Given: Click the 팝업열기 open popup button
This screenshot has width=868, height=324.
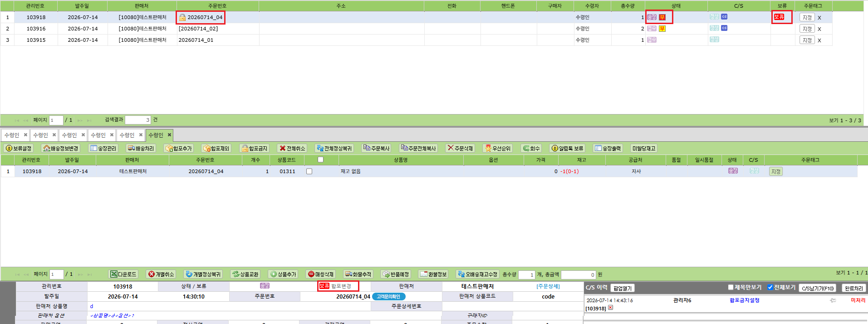Looking at the screenshot, I should pos(623,288).
